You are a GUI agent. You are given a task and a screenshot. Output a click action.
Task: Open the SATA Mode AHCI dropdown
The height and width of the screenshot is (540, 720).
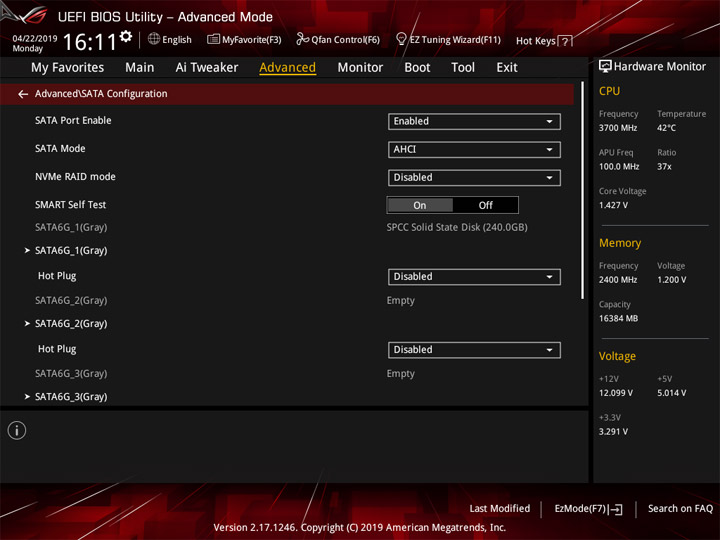click(474, 149)
